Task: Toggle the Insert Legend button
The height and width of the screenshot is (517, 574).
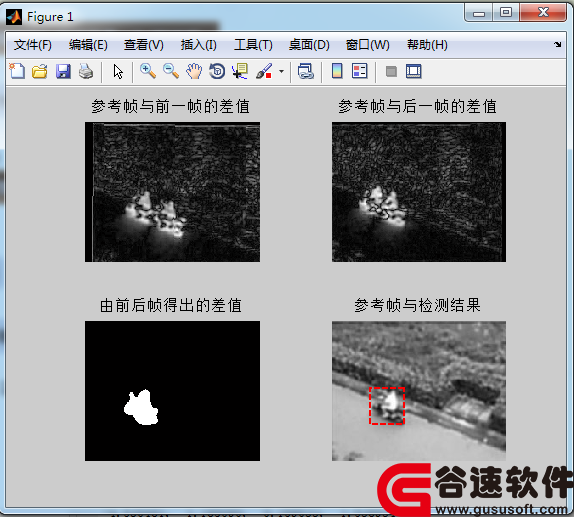Action: coord(359,71)
